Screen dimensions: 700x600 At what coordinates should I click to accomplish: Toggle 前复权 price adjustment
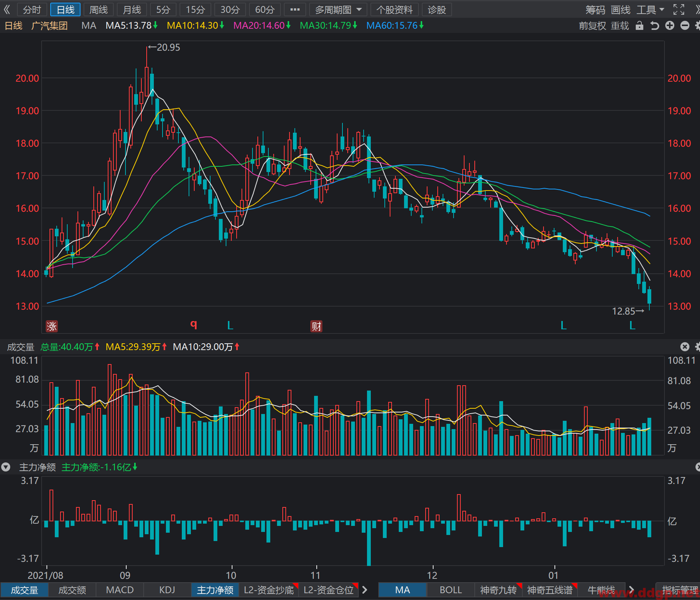click(592, 26)
